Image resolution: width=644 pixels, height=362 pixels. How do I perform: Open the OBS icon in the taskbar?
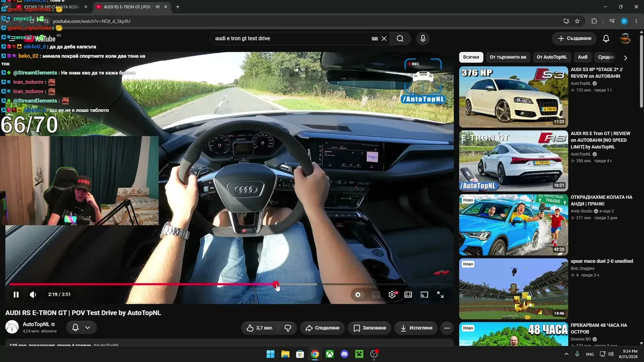374,354
